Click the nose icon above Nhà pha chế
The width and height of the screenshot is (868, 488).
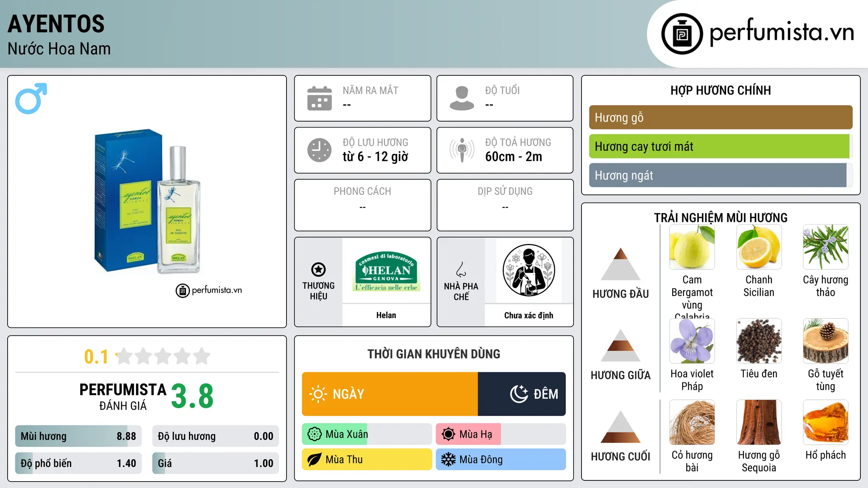pos(461,269)
